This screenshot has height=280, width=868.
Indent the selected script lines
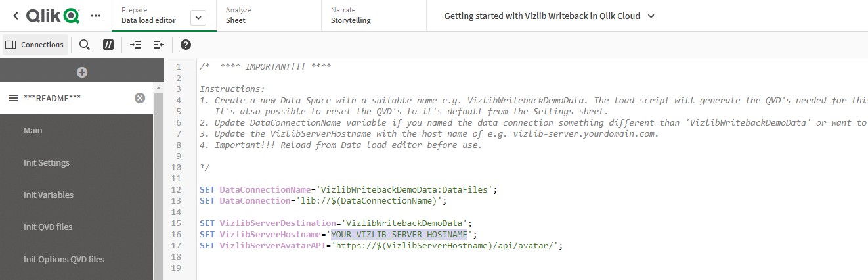click(135, 45)
